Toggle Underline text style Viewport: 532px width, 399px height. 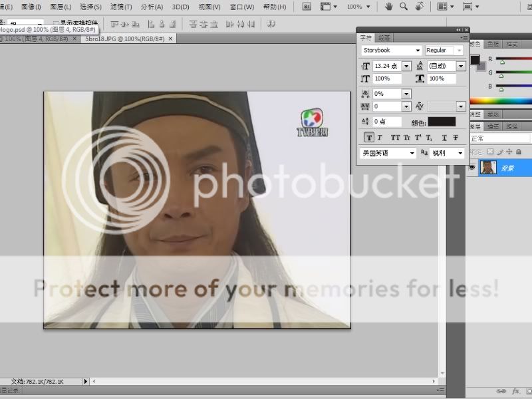click(444, 138)
